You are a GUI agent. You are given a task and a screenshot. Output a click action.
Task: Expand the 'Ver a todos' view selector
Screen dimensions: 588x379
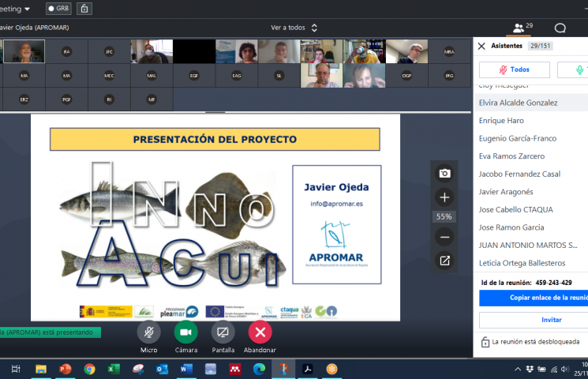coord(294,28)
